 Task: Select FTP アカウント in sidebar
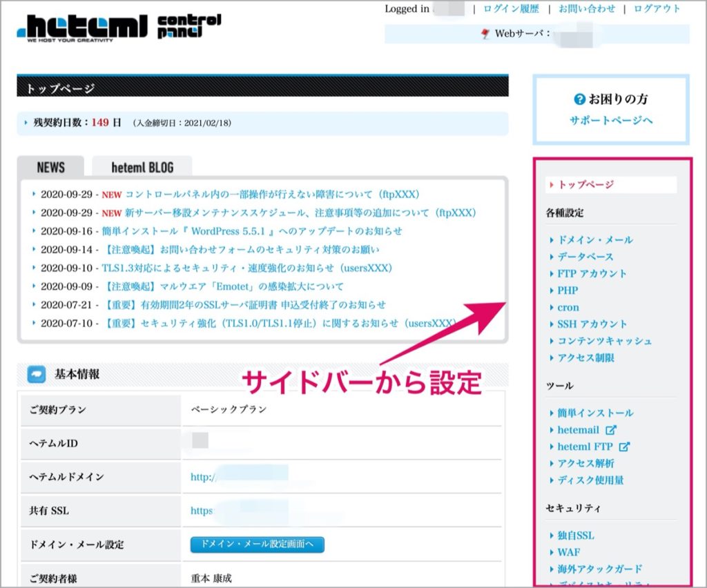[592, 273]
